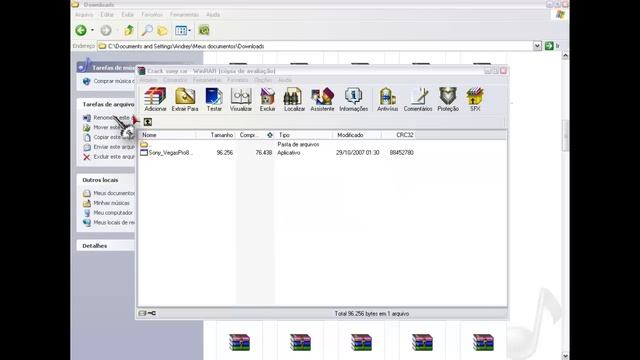
Task: Click Explorer scrollbar down arrow
Action: click(x=565, y=356)
